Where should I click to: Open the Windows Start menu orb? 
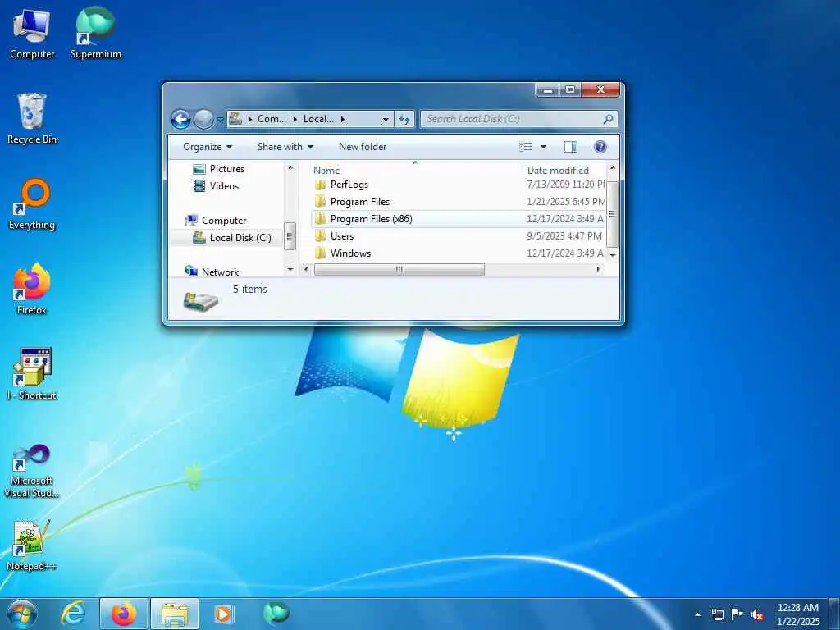click(x=22, y=614)
